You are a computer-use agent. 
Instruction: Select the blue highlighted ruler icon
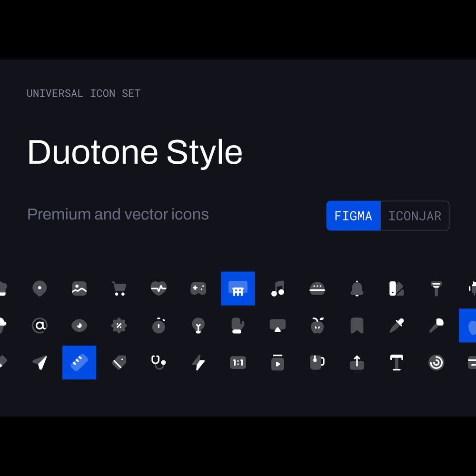[x=79, y=363]
